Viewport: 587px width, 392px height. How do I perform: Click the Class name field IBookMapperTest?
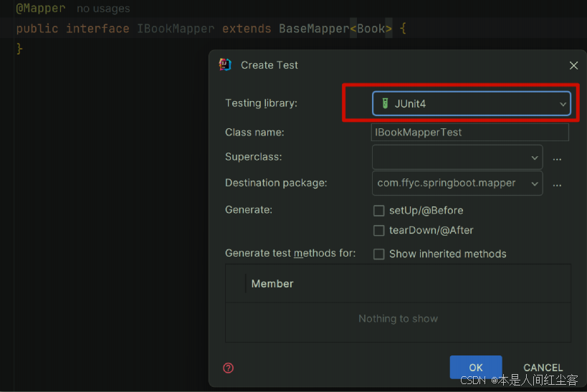click(x=470, y=132)
